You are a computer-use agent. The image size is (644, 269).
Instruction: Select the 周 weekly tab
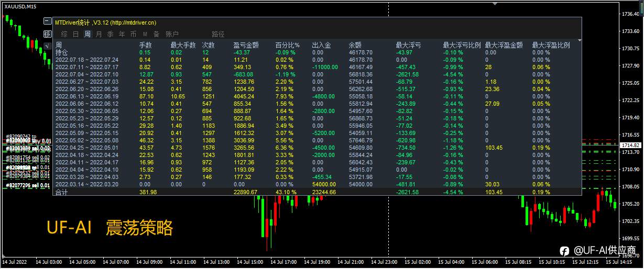click(87, 34)
